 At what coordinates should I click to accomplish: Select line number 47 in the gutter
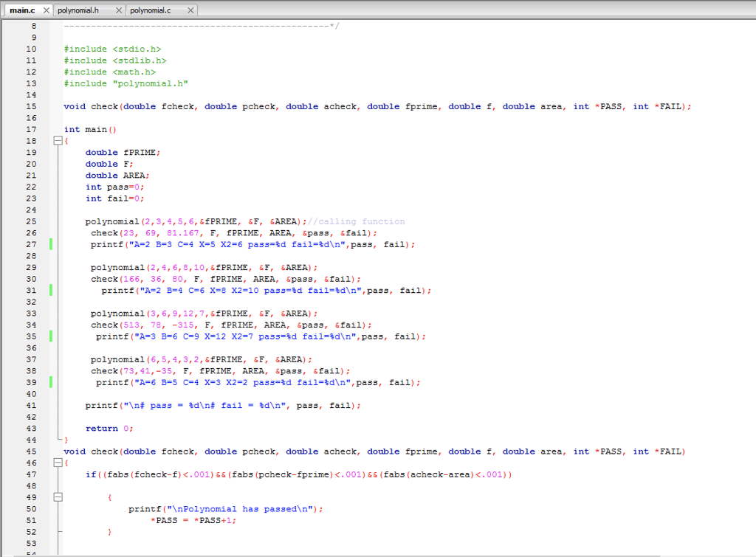point(32,474)
